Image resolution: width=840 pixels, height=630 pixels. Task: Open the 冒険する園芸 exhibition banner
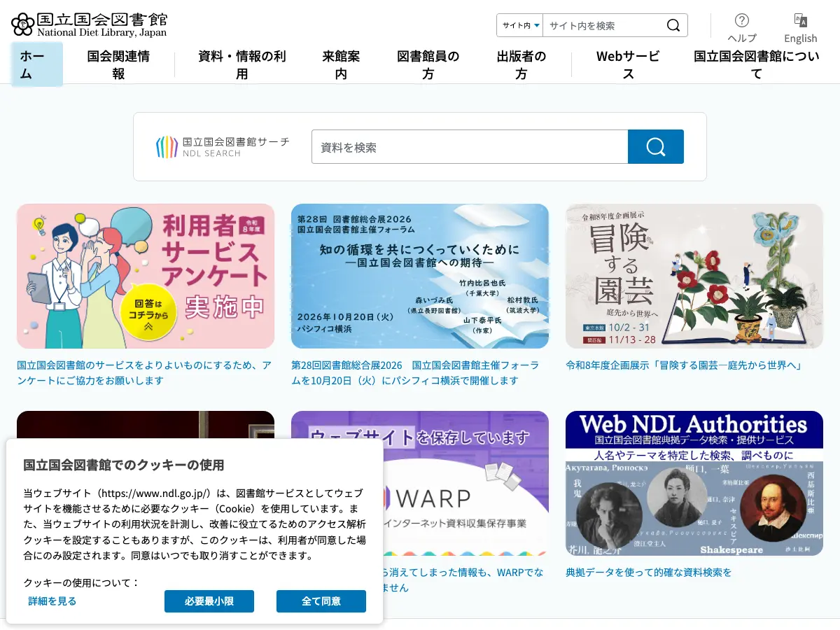click(x=694, y=276)
